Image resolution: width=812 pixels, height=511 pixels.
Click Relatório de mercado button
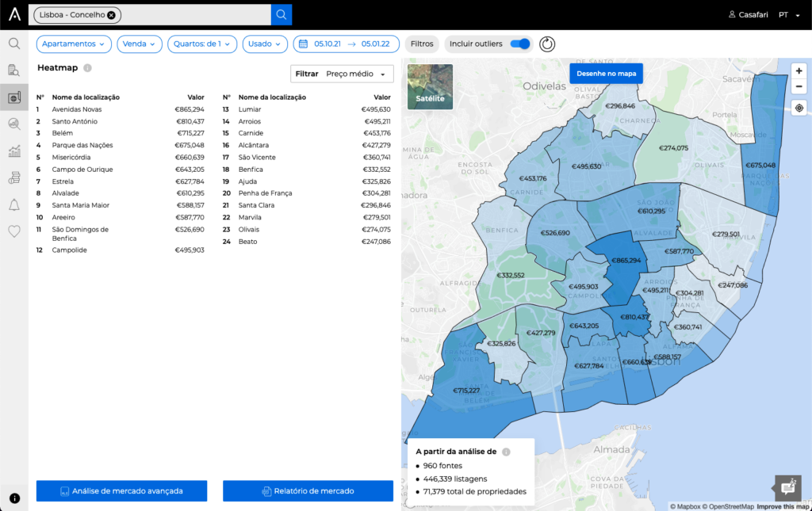308,491
